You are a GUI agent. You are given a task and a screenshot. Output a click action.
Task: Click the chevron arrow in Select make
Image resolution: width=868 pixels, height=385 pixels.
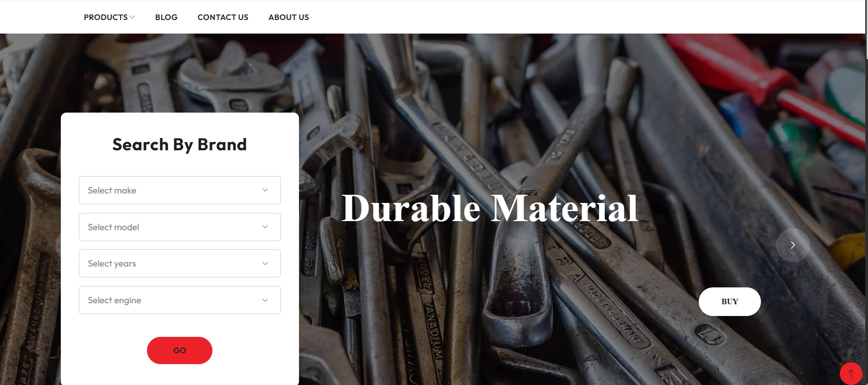click(x=265, y=190)
